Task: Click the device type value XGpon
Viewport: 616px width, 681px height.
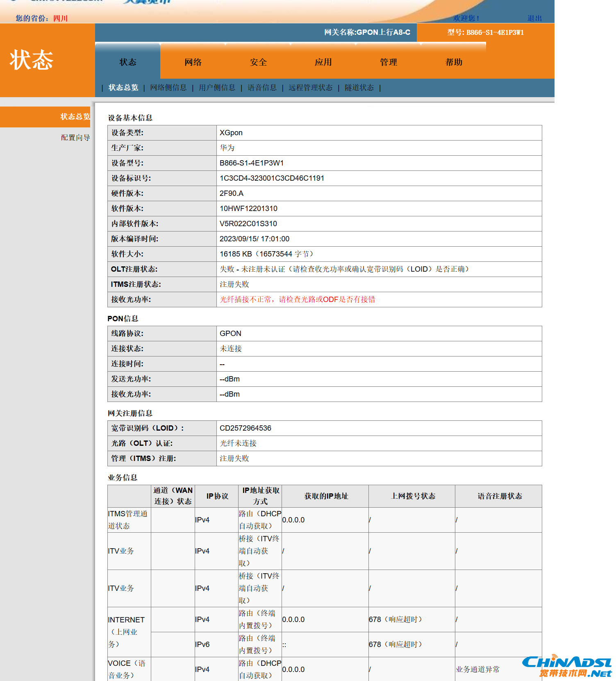Action: tap(231, 133)
